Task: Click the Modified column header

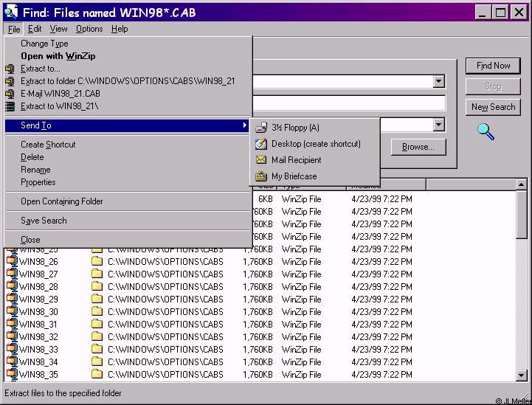Action: tap(386, 185)
